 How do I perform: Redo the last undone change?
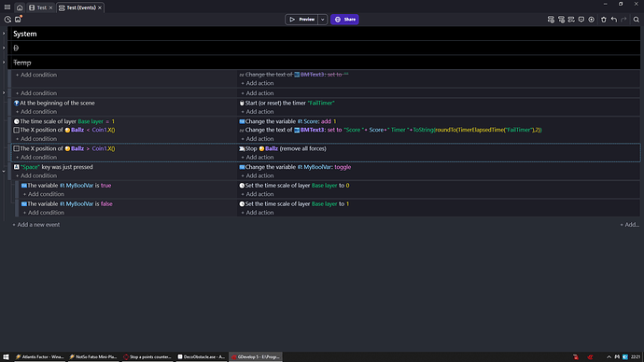pos(623,20)
